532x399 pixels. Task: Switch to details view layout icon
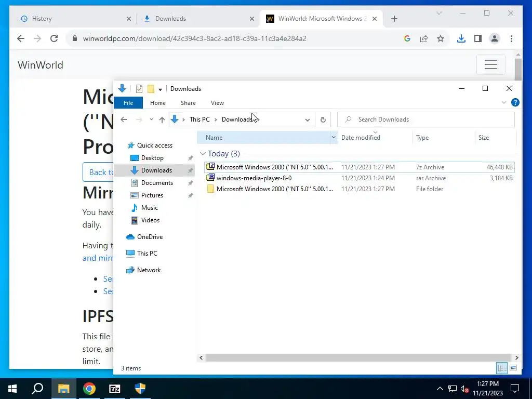tap(502, 368)
